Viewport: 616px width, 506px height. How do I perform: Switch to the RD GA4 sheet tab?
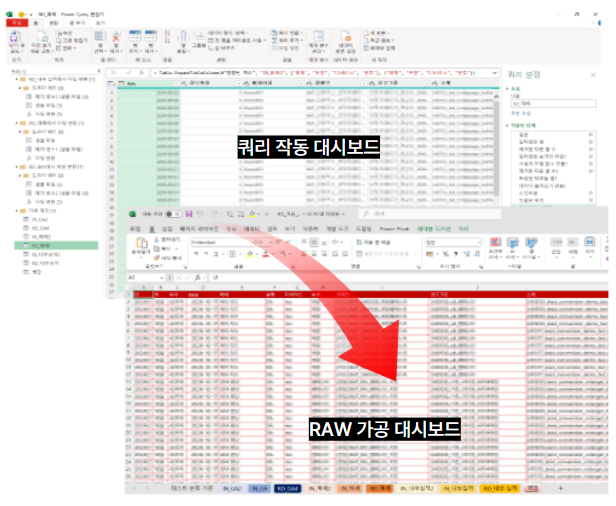(288, 488)
